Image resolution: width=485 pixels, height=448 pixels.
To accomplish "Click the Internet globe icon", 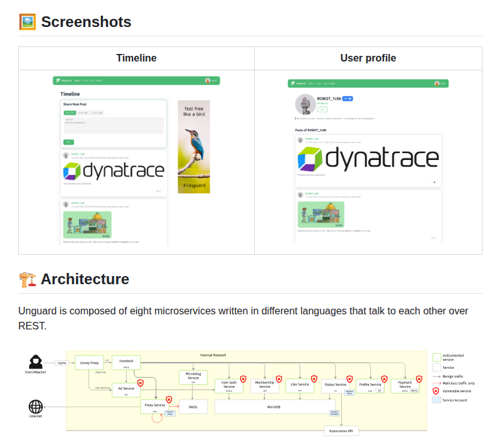I will [36, 407].
